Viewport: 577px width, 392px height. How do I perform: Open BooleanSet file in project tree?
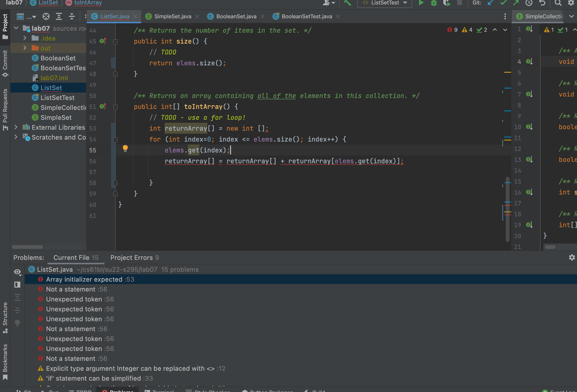[x=58, y=58]
